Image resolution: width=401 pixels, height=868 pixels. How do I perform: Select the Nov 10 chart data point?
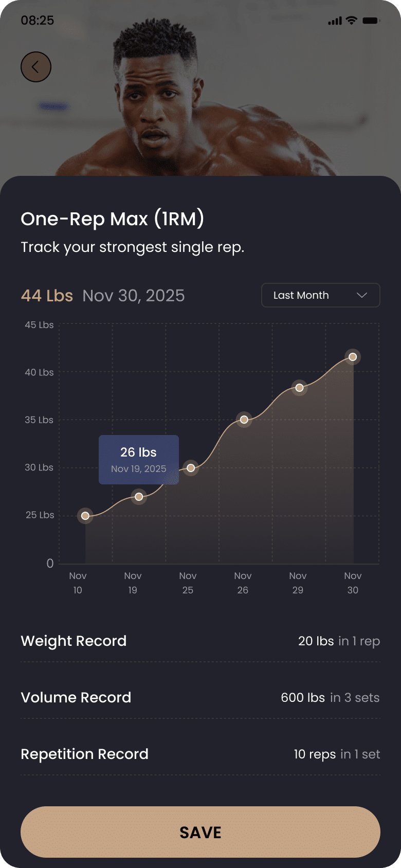click(x=85, y=516)
